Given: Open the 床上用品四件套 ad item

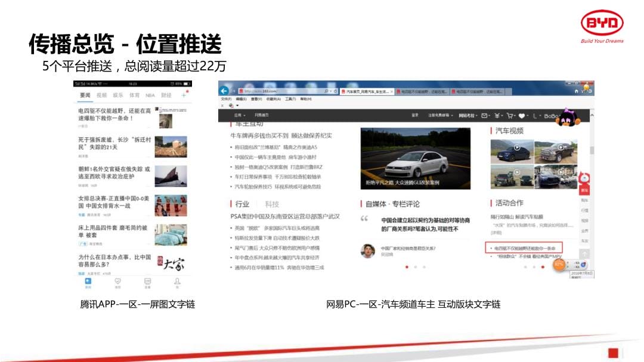Looking at the screenshot, I should (x=113, y=231).
